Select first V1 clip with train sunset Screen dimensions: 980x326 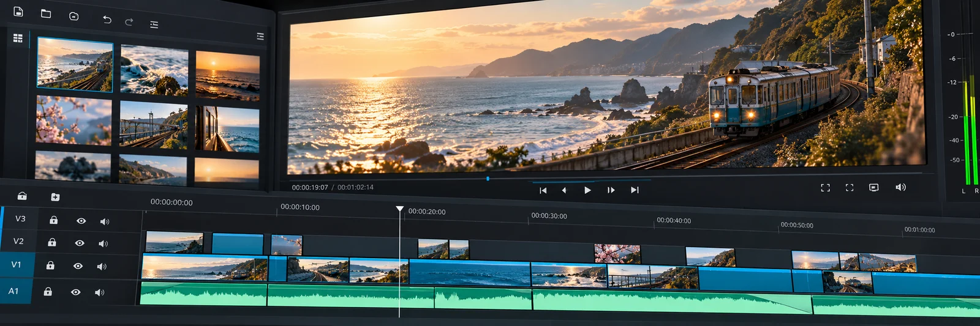205,269
